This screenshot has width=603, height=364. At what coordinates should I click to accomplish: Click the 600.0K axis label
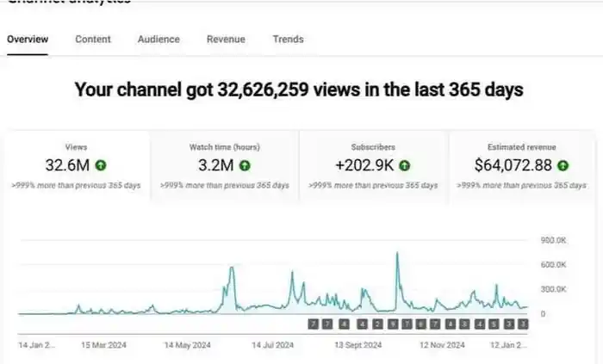[x=553, y=264]
